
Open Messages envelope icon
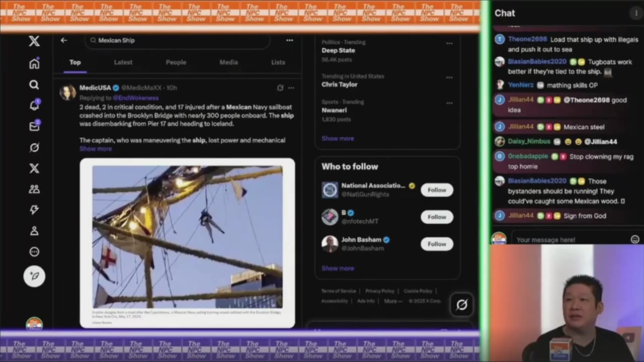[x=34, y=126]
